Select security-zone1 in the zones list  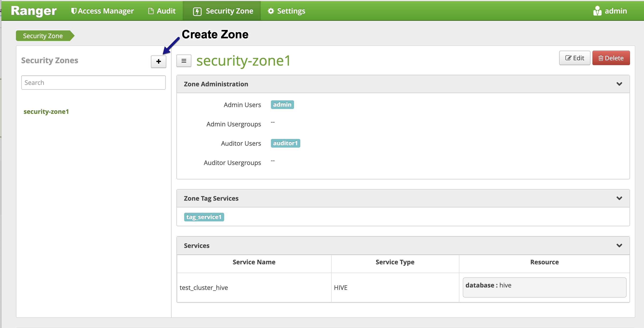46,112
